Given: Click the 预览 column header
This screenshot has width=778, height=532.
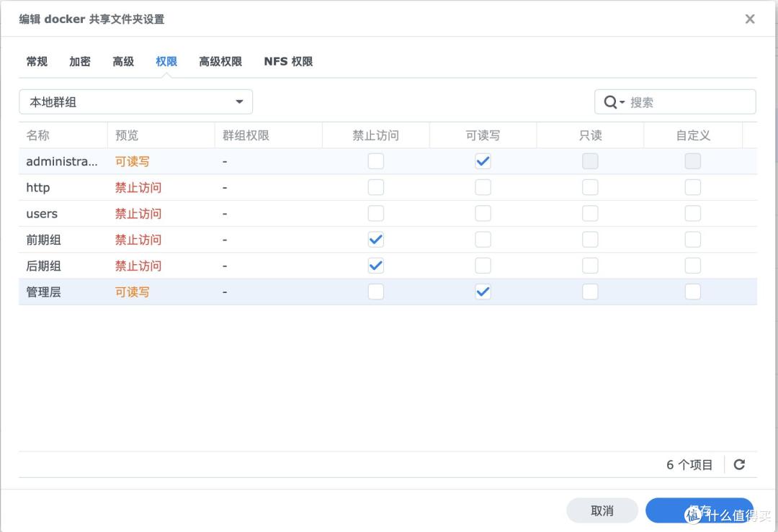Looking at the screenshot, I should pyautogui.click(x=161, y=135).
